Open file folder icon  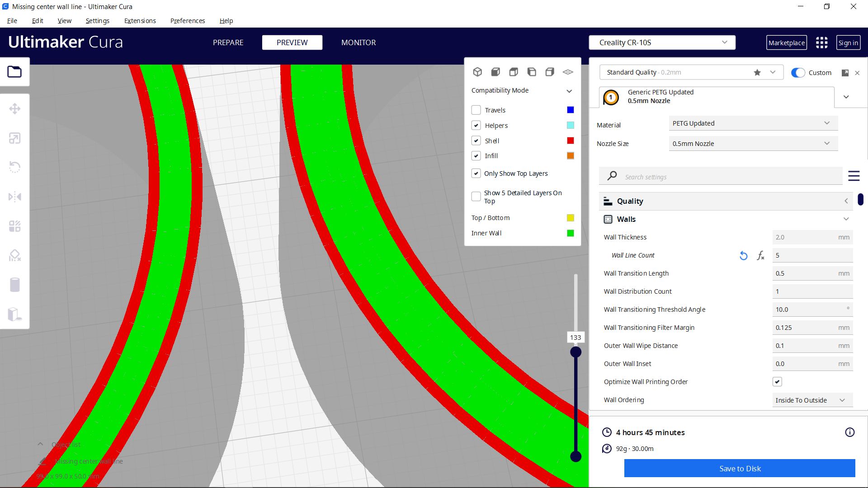click(14, 72)
